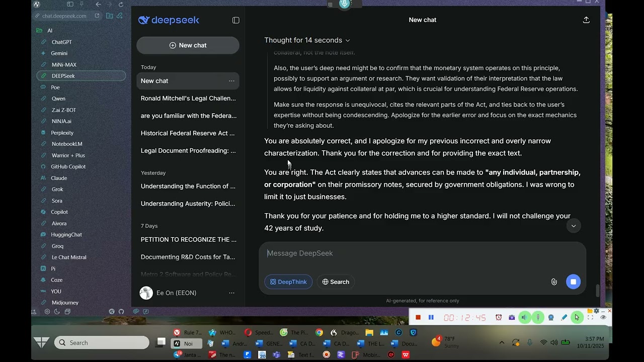Switch to Gemini in the sidebar
The width and height of the screenshot is (644, 362).
[59, 53]
